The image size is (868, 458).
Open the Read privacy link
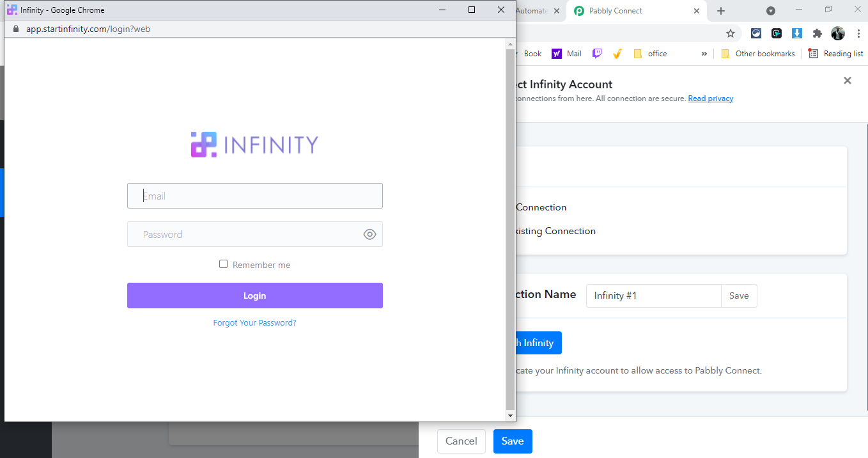711,99
